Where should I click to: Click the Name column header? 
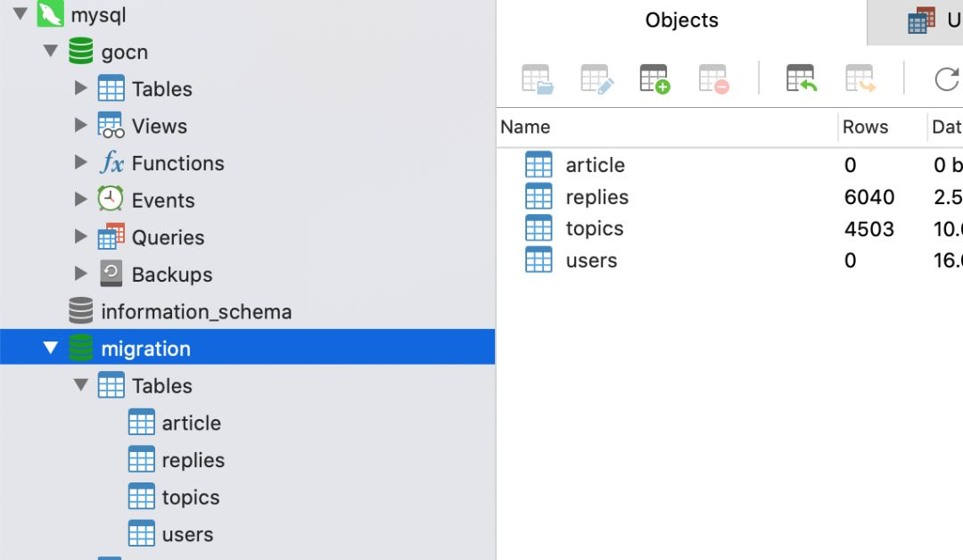(525, 127)
